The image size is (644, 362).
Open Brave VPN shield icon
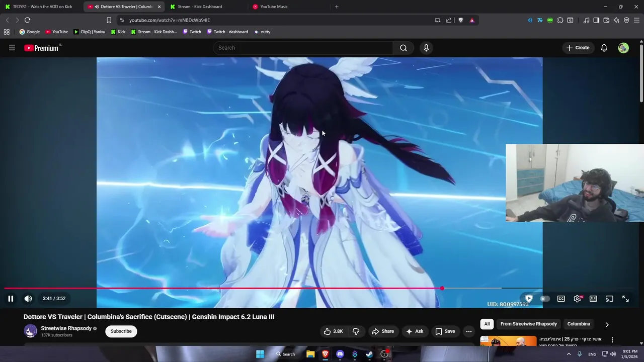click(x=626, y=20)
